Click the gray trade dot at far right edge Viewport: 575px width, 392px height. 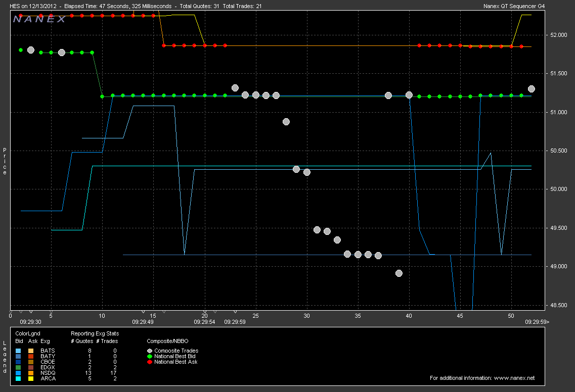[531, 89]
